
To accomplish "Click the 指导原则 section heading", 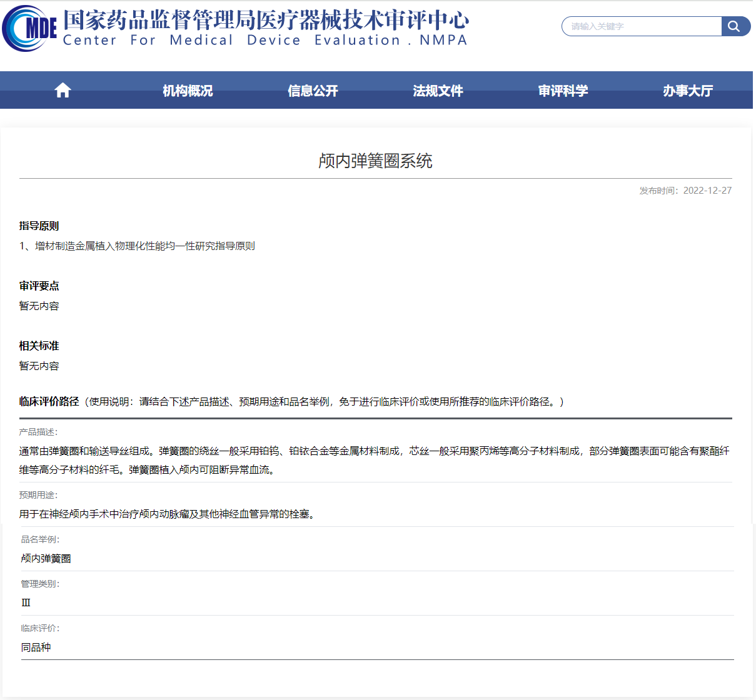I will point(39,226).
